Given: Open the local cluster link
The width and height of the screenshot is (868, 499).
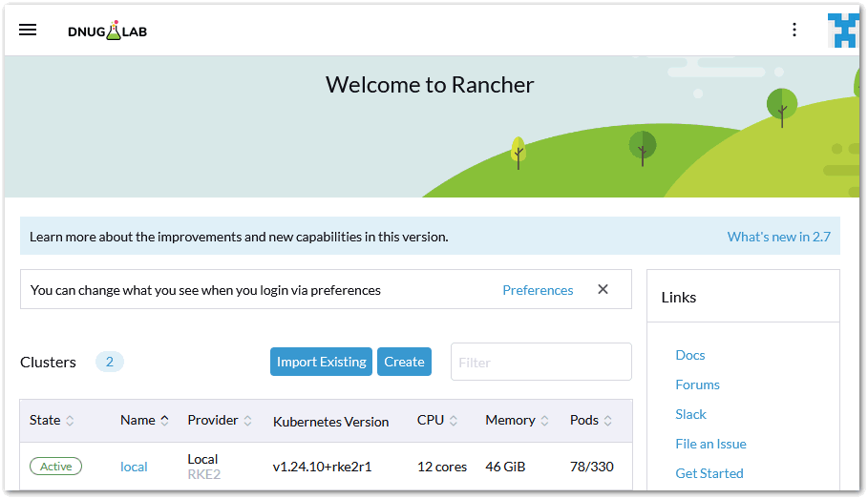Looking at the screenshot, I should 134,467.
